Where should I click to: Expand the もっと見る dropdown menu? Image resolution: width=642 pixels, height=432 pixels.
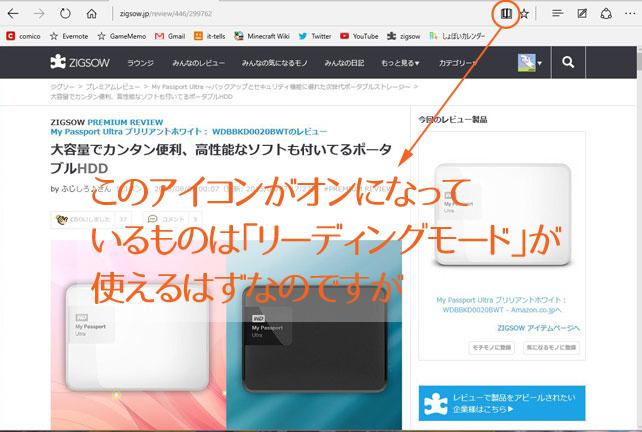[400, 63]
